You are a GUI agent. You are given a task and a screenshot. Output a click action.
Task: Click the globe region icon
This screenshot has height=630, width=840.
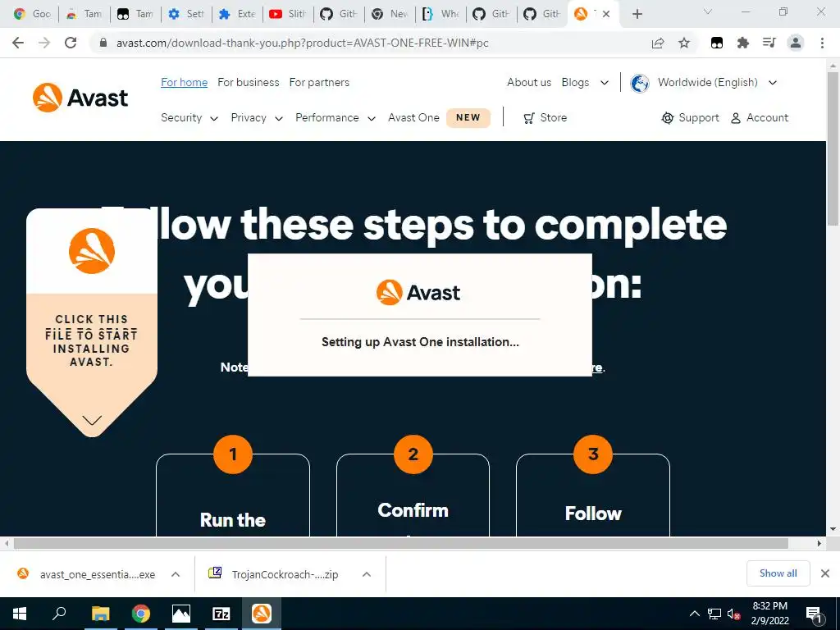point(640,83)
